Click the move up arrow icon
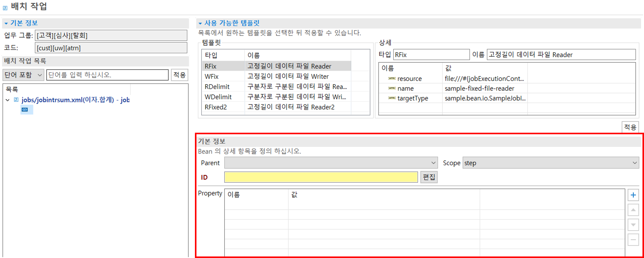644x258 pixels. point(633,210)
